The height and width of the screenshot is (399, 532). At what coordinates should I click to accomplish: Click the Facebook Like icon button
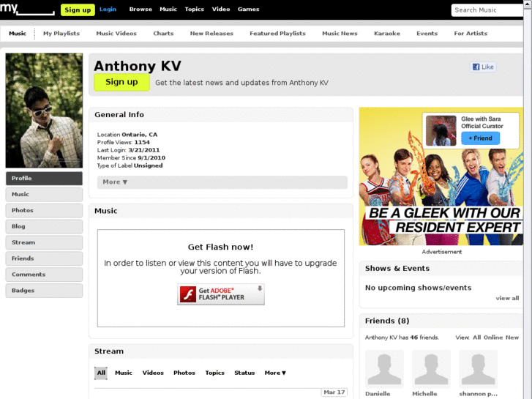(x=483, y=67)
